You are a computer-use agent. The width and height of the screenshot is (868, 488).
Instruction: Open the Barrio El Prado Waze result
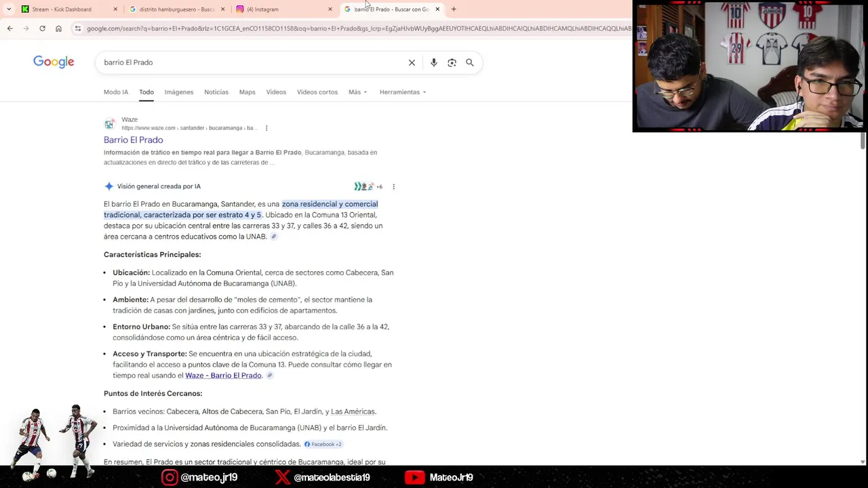pos(134,140)
